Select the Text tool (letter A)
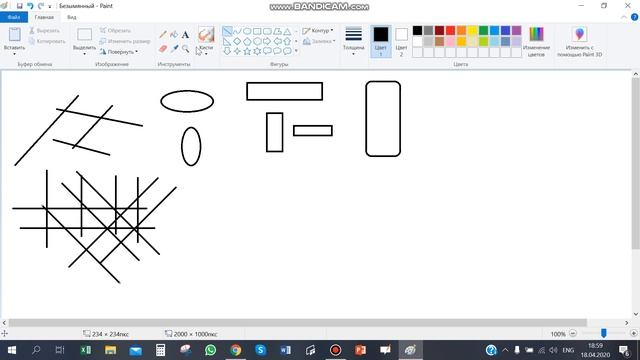 click(185, 35)
